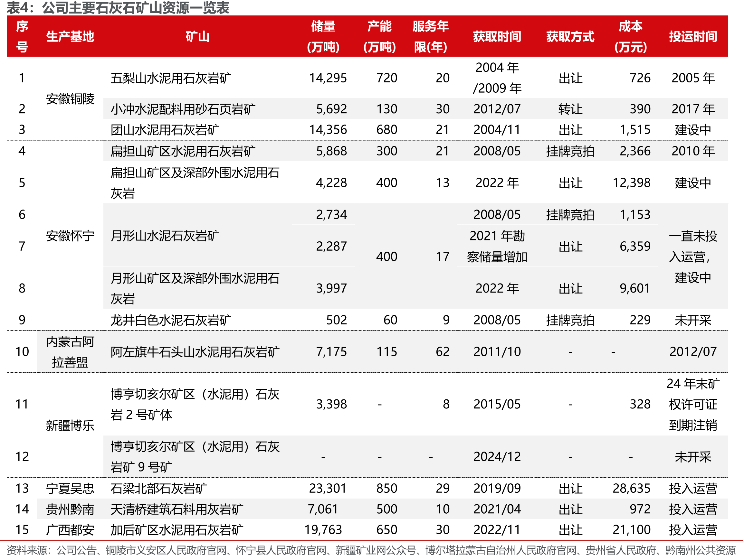Click the '安徽铜陵' production base cell

[x=70, y=99]
